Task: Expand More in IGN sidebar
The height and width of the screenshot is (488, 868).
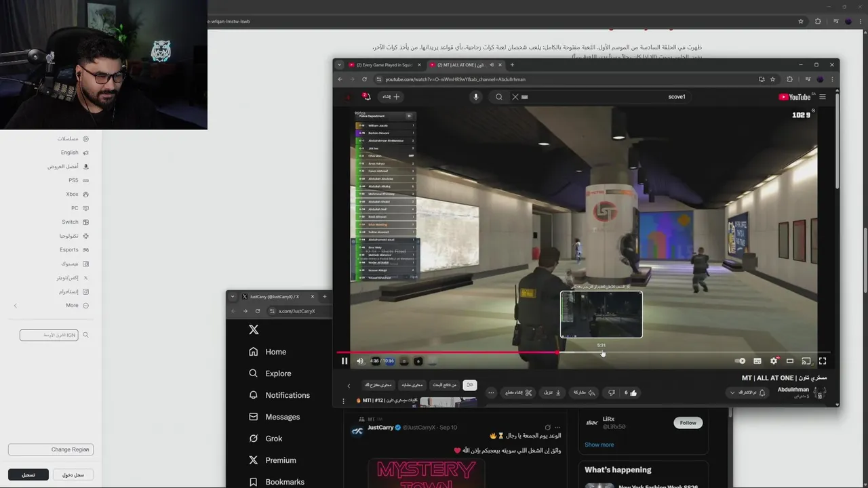Action: 77,306
